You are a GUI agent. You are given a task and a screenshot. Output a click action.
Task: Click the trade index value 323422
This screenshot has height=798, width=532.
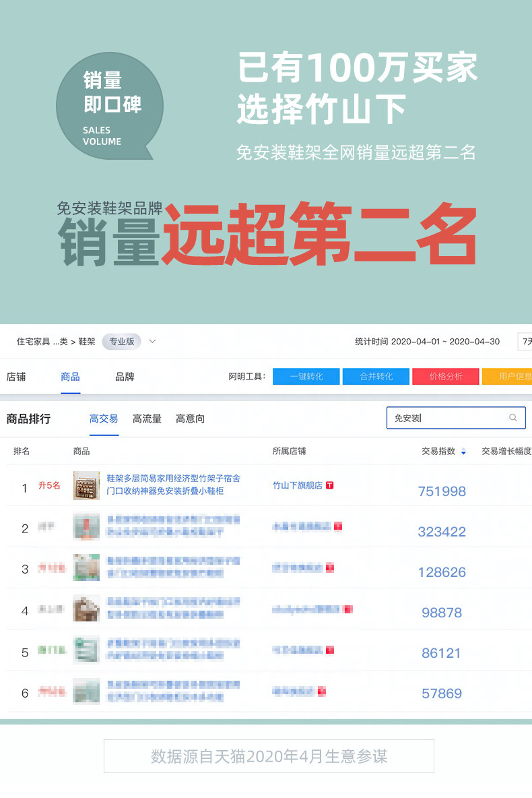coord(442,532)
